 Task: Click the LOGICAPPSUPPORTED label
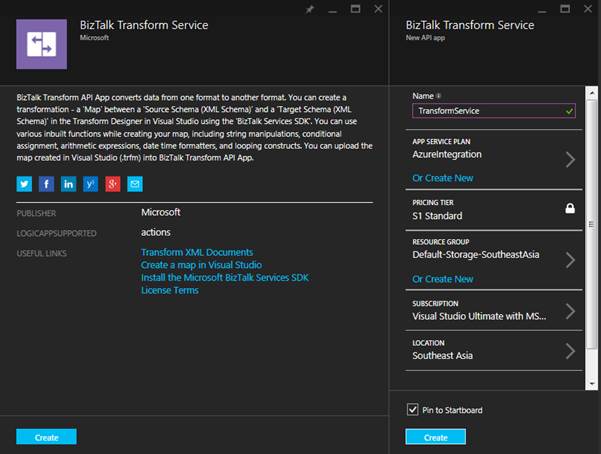(56, 234)
